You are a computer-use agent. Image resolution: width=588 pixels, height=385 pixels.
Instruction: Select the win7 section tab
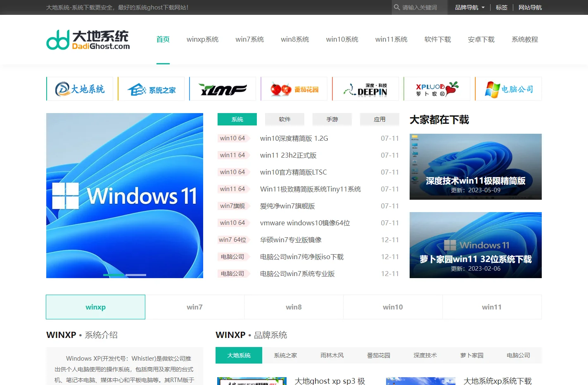pyautogui.click(x=194, y=307)
